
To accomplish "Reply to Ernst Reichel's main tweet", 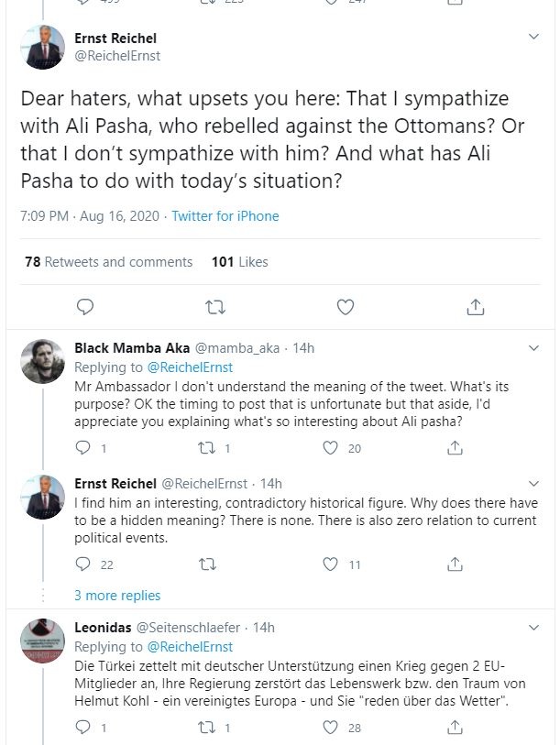I will (x=85, y=306).
